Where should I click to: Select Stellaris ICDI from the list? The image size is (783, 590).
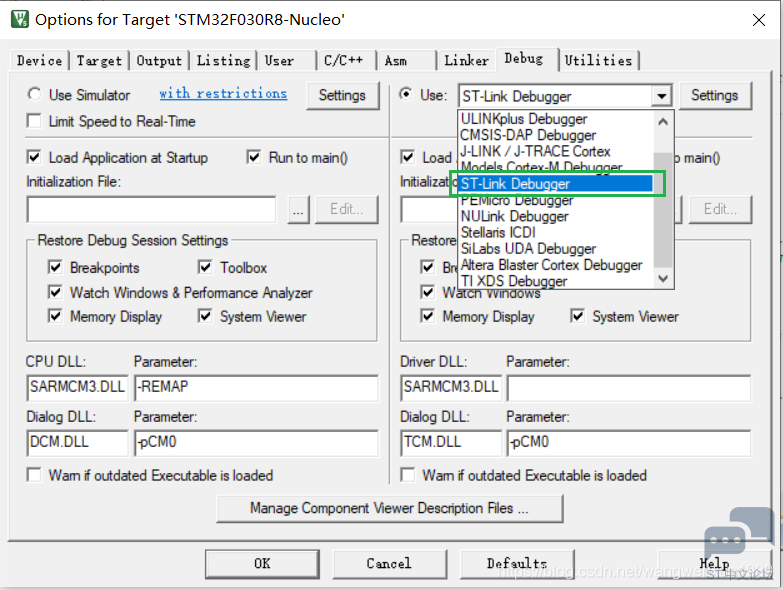(x=555, y=232)
